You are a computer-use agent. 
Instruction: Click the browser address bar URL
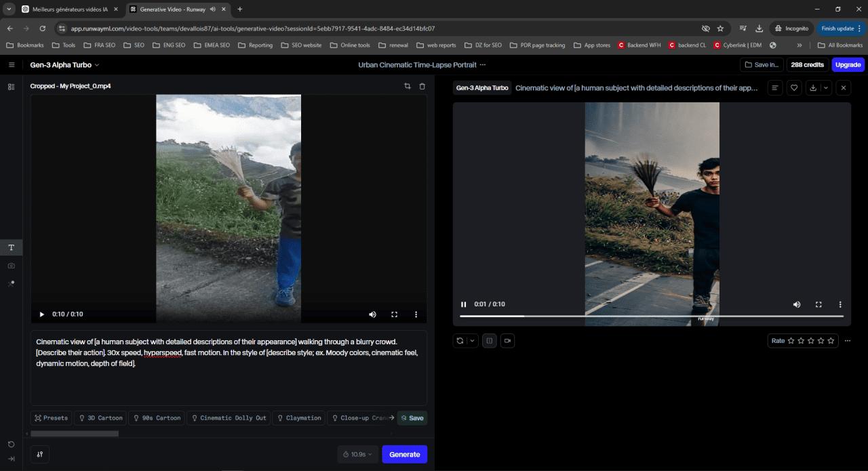tap(253, 28)
